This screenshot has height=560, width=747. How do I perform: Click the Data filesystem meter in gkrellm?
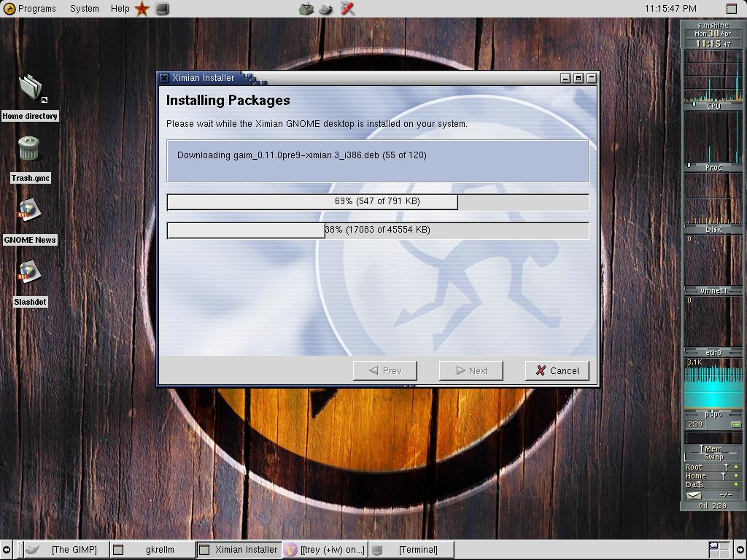pos(713,485)
